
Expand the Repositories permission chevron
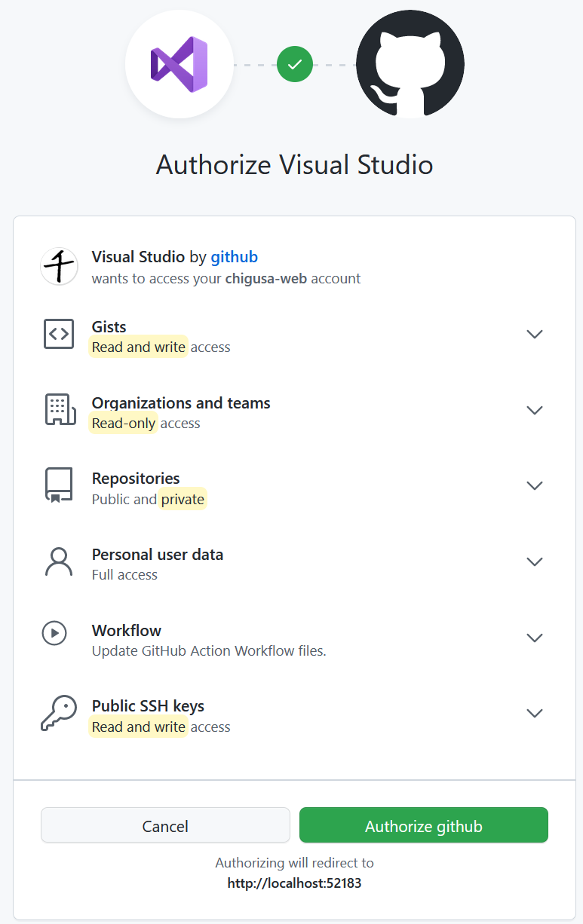pyautogui.click(x=535, y=485)
